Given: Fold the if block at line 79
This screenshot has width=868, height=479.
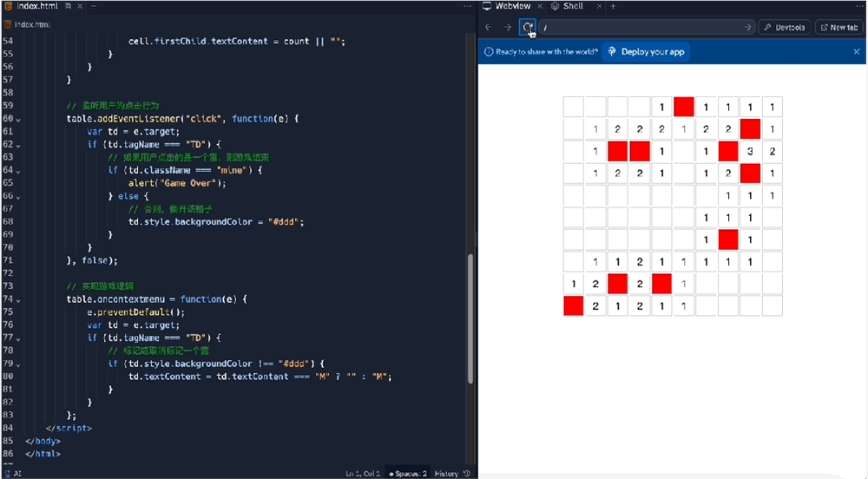Looking at the screenshot, I should pyautogui.click(x=18, y=364).
